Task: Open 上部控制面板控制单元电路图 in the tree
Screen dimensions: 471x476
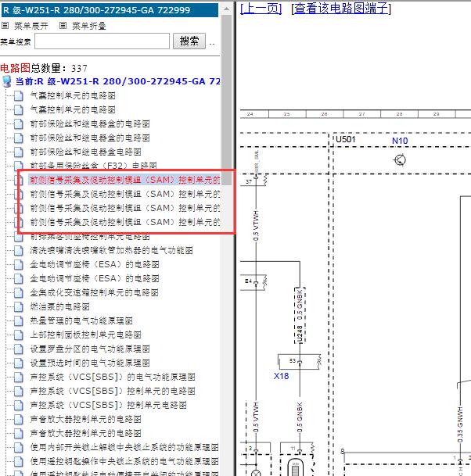Action: point(85,335)
